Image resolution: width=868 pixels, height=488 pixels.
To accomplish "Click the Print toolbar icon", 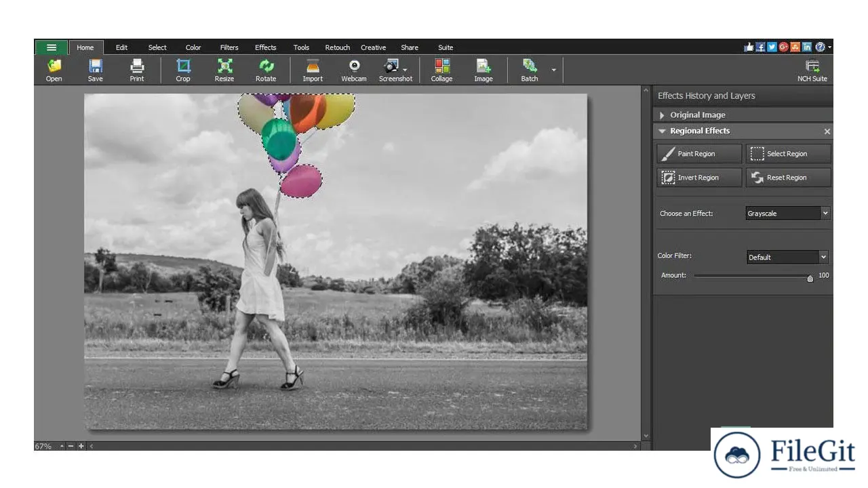I will click(x=137, y=70).
